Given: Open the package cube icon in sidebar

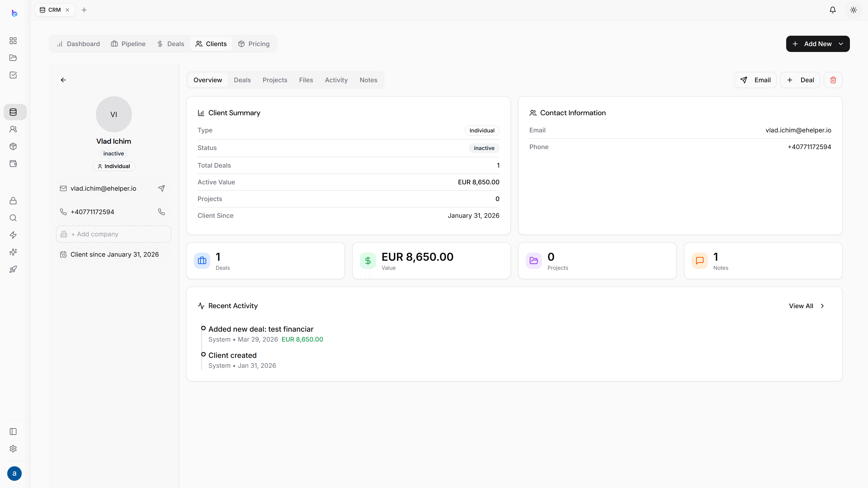Looking at the screenshot, I should click(x=13, y=146).
